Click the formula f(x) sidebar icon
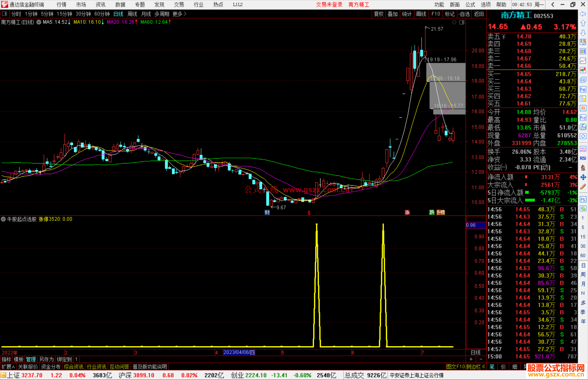Screen dimensions: 588x380 (583, 127)
